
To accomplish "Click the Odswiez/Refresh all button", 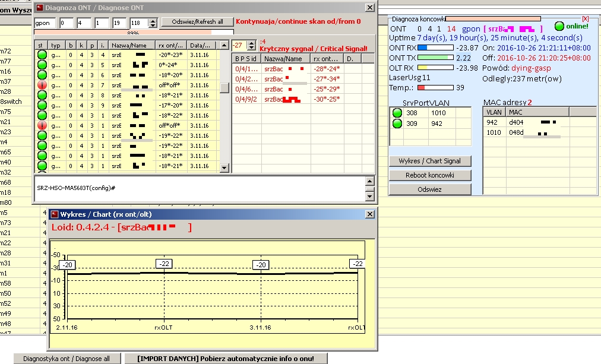I will (197, 22).
